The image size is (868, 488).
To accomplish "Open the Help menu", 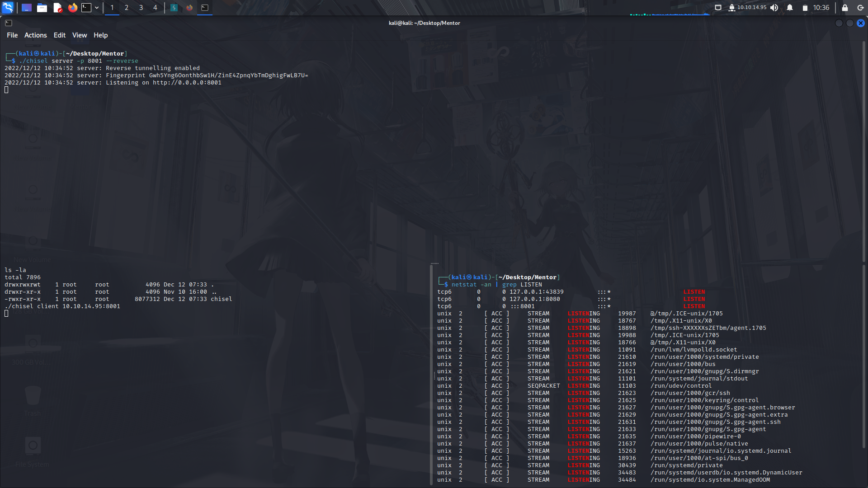I will (x=100, y=35).
